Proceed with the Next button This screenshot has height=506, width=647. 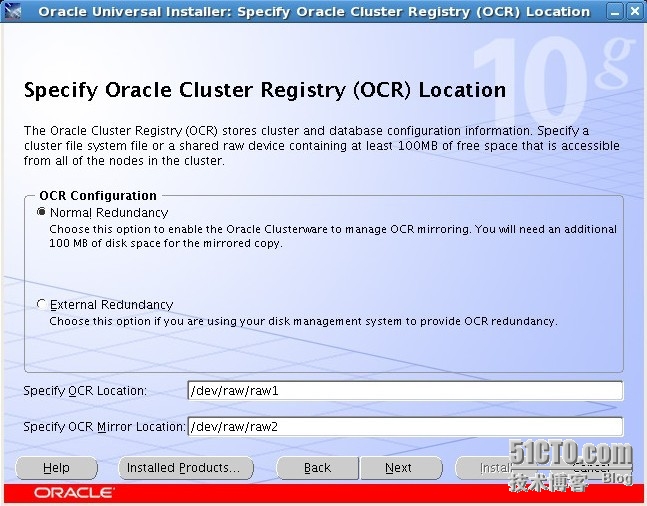pyautogui.click(x=401, y=468)
